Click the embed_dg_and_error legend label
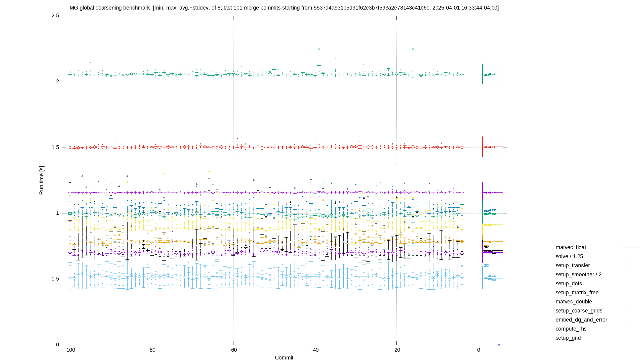This screenshot has width=644, height=362. click(x=581, y=320)
